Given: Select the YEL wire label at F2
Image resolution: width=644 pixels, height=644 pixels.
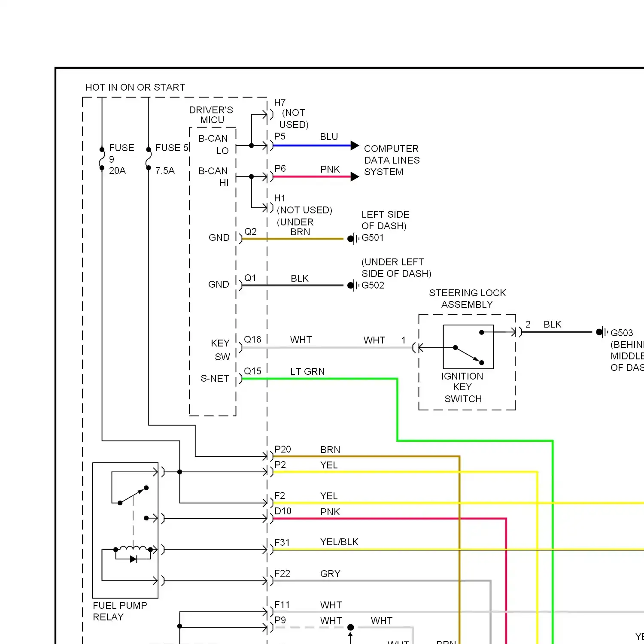Looking at the screenshot, I should tap(329, 496).
